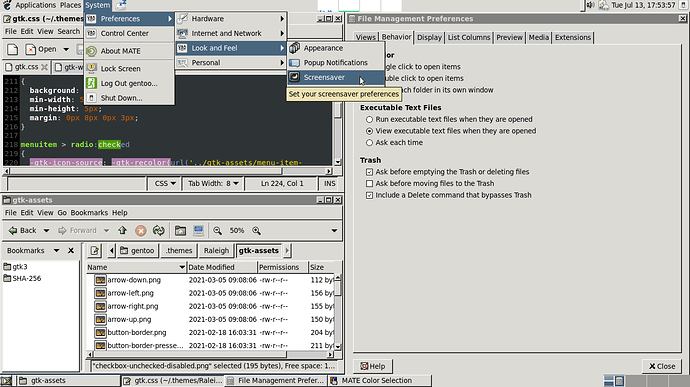Image resolution: width=690 pixels, height=387 pixels.
Task: Click the new document icon in the editor toolbar
Action: click(x=12, y=49)
